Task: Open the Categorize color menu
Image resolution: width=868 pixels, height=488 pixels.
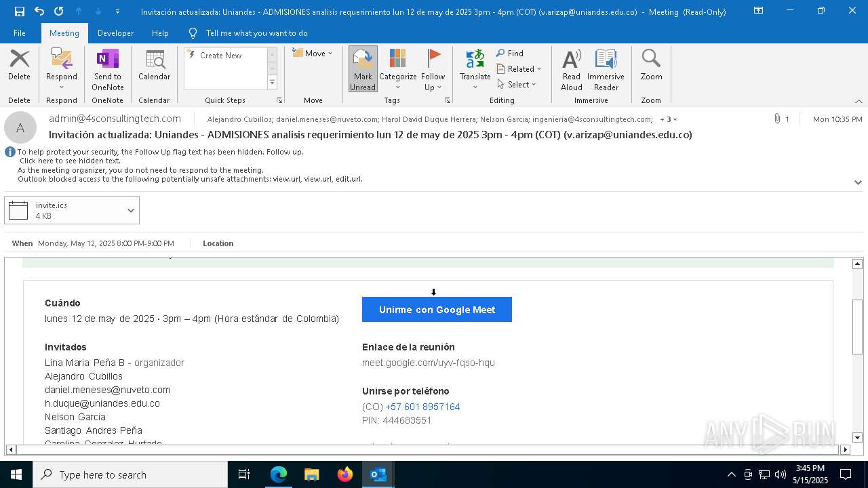Action: pyautogui.click(x=398, y=69)
